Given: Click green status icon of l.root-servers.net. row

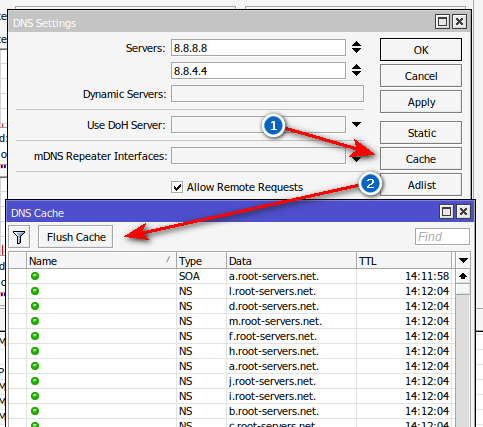Looking at the screenshot, I should point(35,291).
